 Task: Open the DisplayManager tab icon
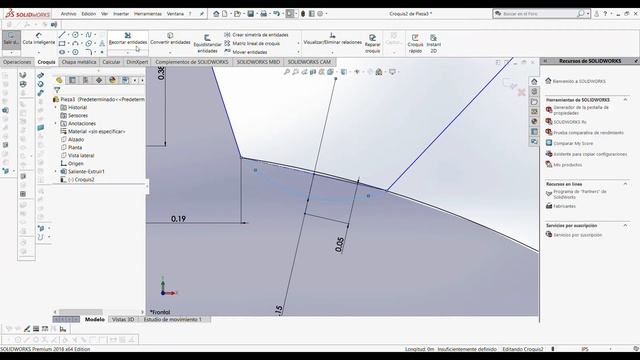[x=112, y=80]
